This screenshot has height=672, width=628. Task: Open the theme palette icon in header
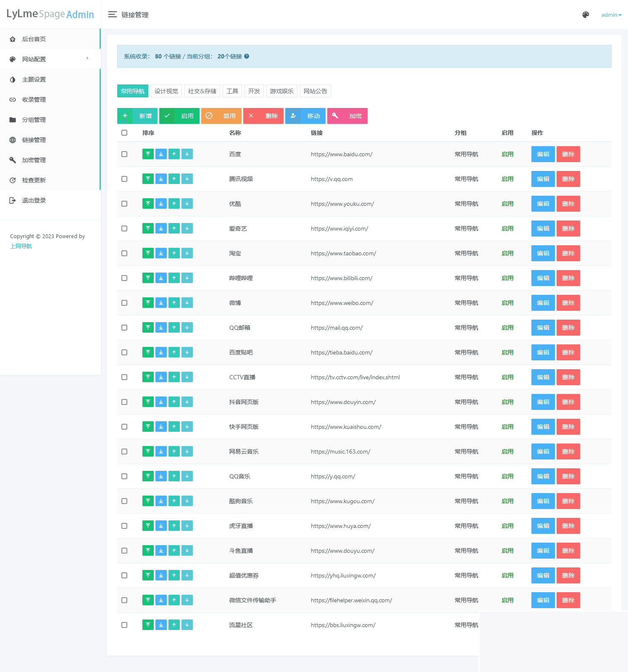click(586, 15)
